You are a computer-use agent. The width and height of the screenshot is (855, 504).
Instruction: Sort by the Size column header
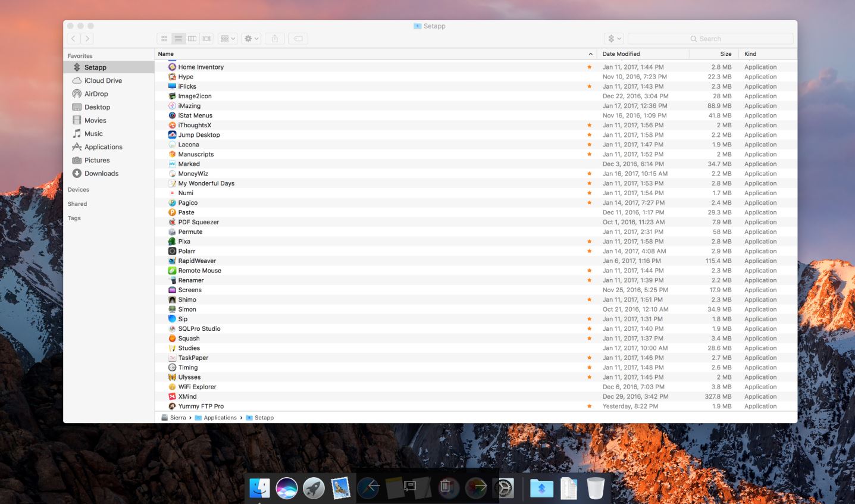[x=726, y=54]
